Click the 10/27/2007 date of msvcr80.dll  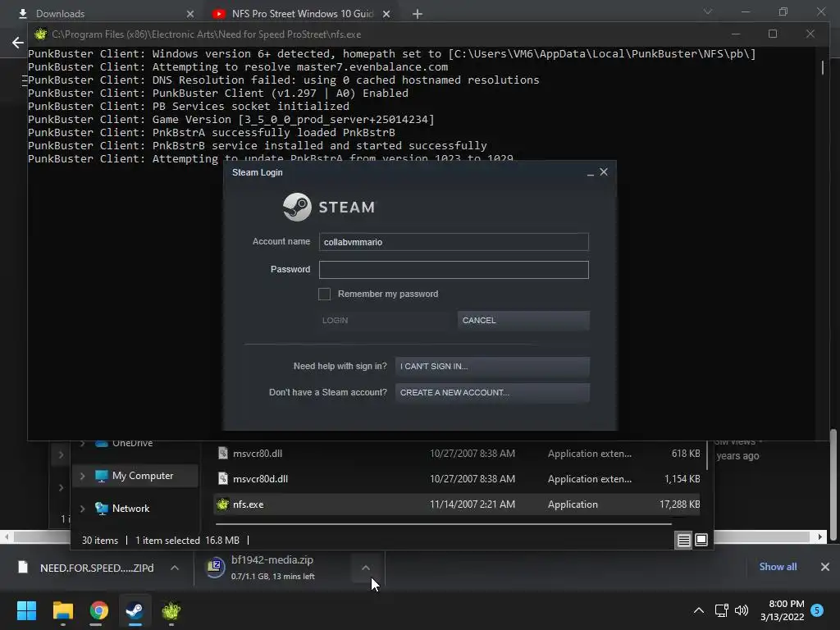click(x=472, y=453)
